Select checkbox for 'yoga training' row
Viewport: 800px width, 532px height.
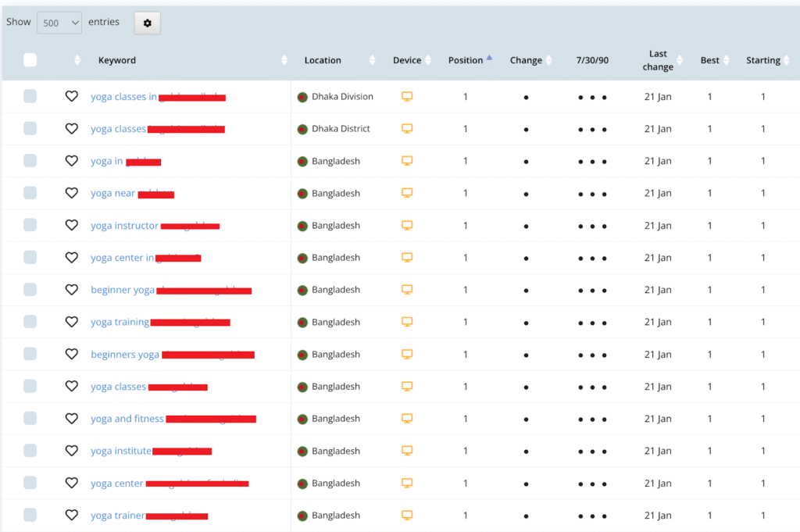(x=30, y=322)
